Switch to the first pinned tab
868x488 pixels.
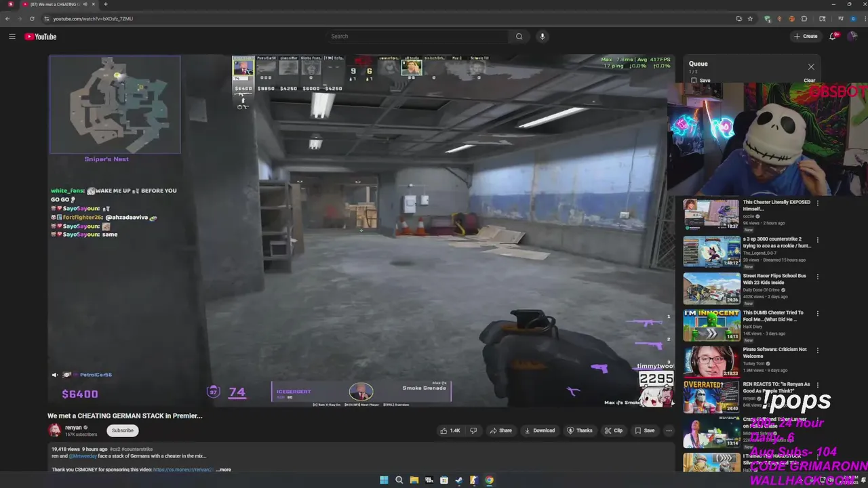tap(9, 5)
